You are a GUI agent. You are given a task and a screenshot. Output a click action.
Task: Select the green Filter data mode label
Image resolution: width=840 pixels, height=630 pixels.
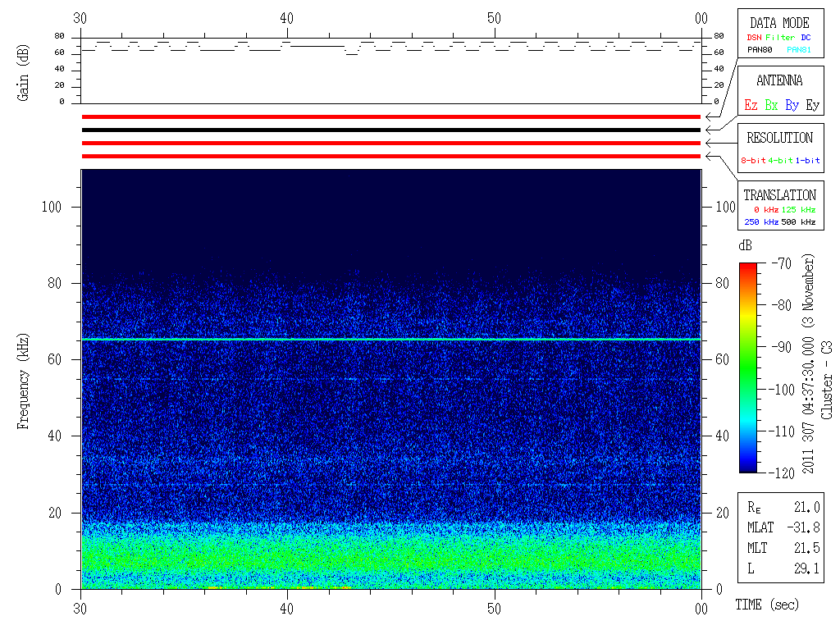(x=779, y=37)
